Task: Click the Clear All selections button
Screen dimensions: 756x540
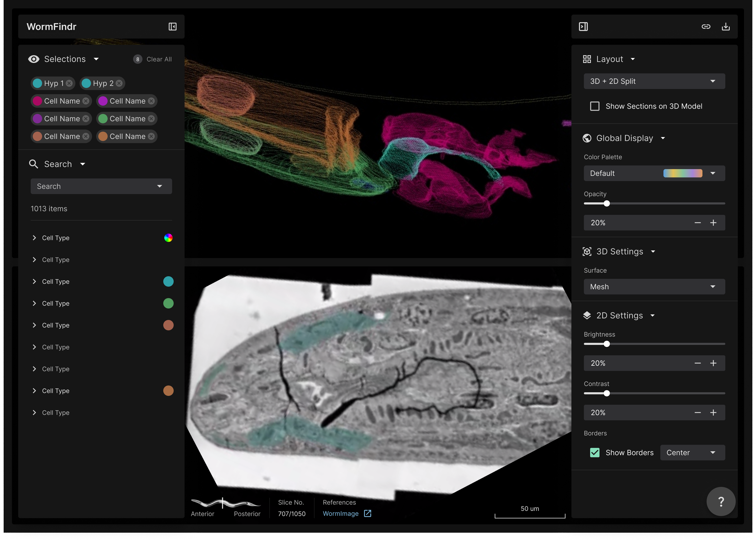Action: click(159, 59)
